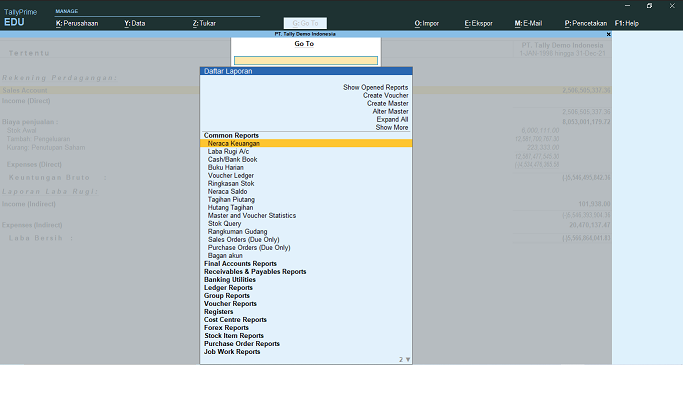Open the P: Pencetakan print menu
This screenshot has height=414, width=690.
(585, 22)
